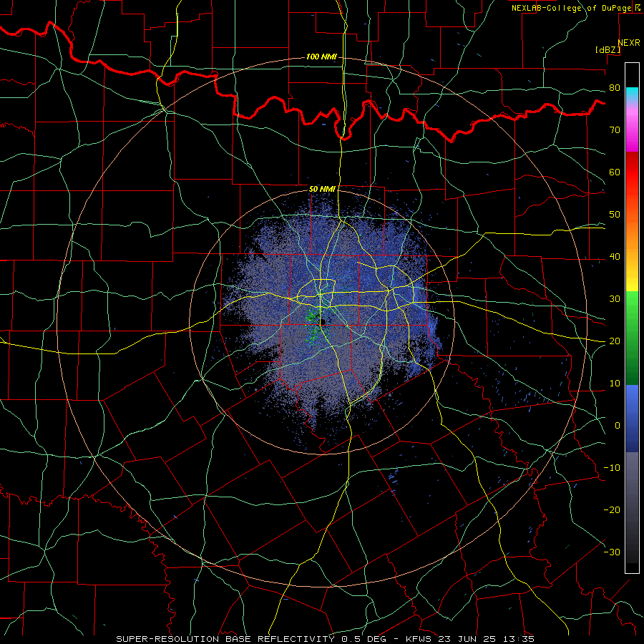Click the Super-Resolution Base Reflectivity caption
Image resolution: width=644 pixels, height=644 pixels.
[325, 639]
